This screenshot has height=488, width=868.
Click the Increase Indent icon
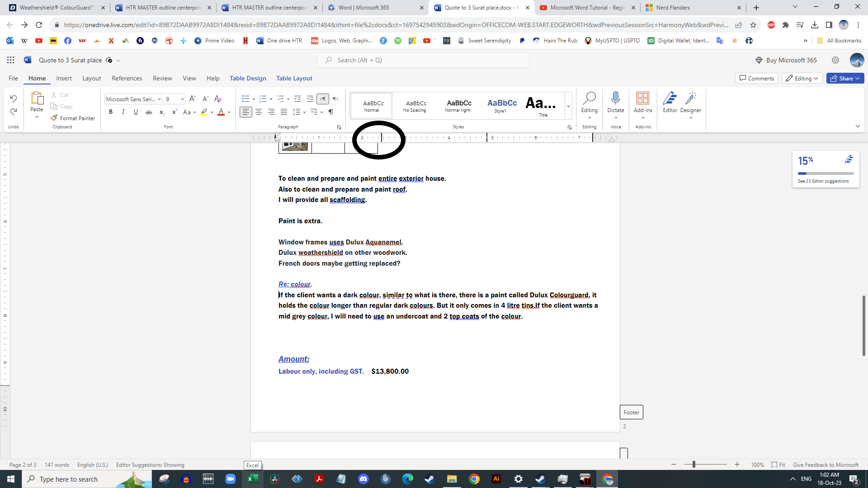[310, 99]
